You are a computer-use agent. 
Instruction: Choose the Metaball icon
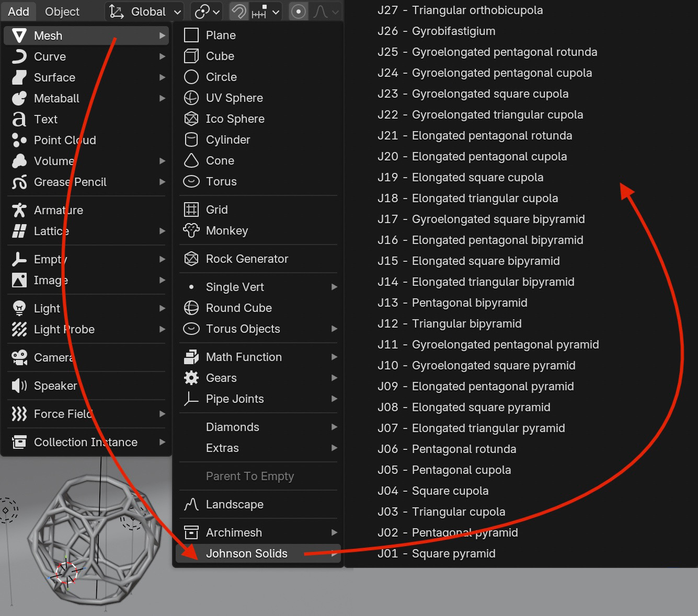(x=19, y=98)
